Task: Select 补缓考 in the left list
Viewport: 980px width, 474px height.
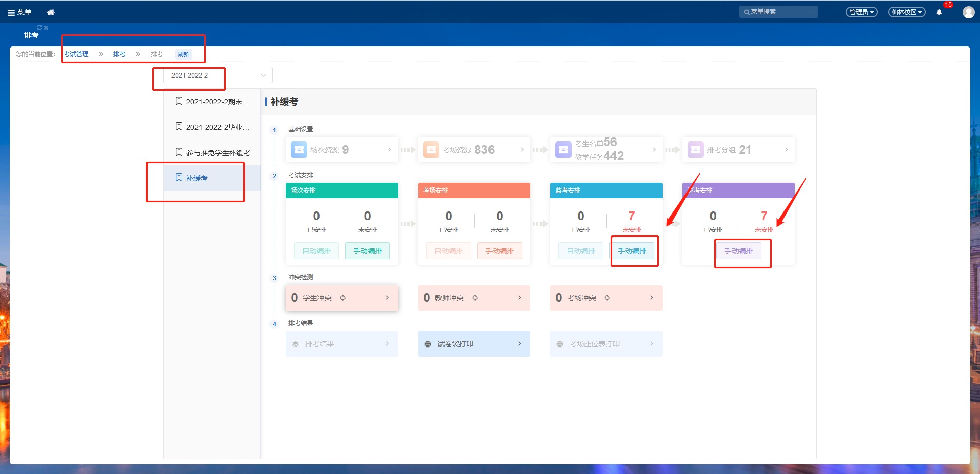Action: pyautogui.click(x=197, y=178)
